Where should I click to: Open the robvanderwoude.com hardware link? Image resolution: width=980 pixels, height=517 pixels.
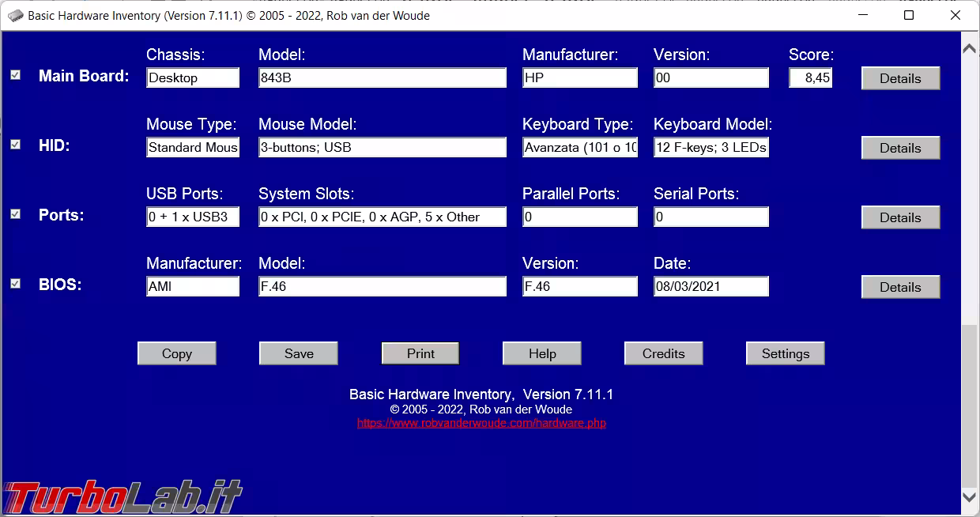pyautogui.click(x=481, y=423)
